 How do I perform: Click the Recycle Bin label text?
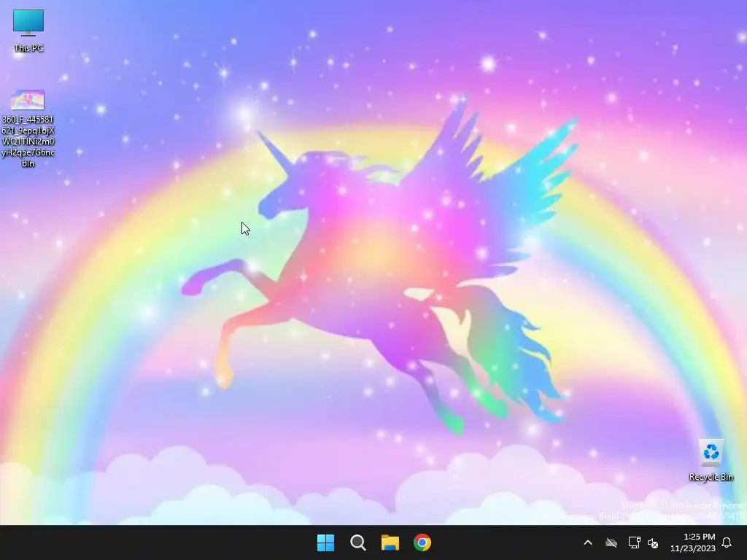[x=711, y=477]
